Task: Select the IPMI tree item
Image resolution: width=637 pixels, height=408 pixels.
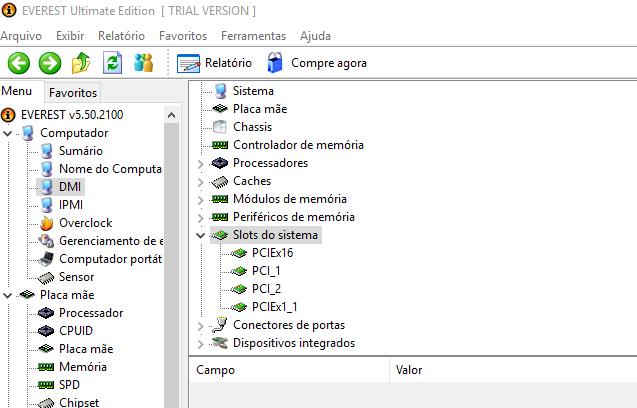Action: (x=71, y=205)
